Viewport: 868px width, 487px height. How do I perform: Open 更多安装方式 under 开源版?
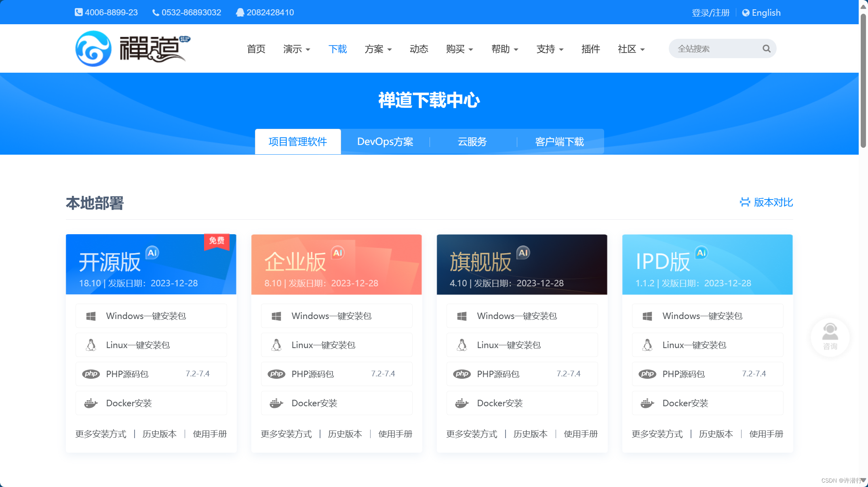point(101,434)
